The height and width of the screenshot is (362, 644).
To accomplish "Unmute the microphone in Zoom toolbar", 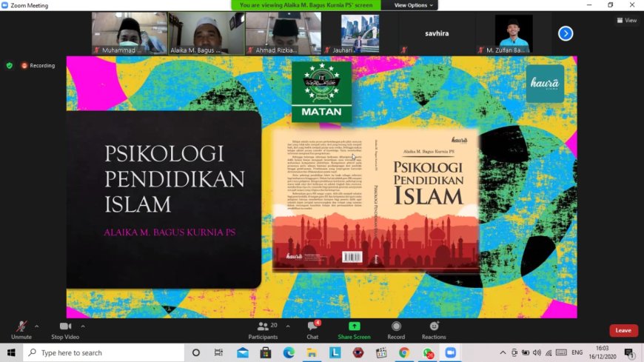I will click(21, 330).
